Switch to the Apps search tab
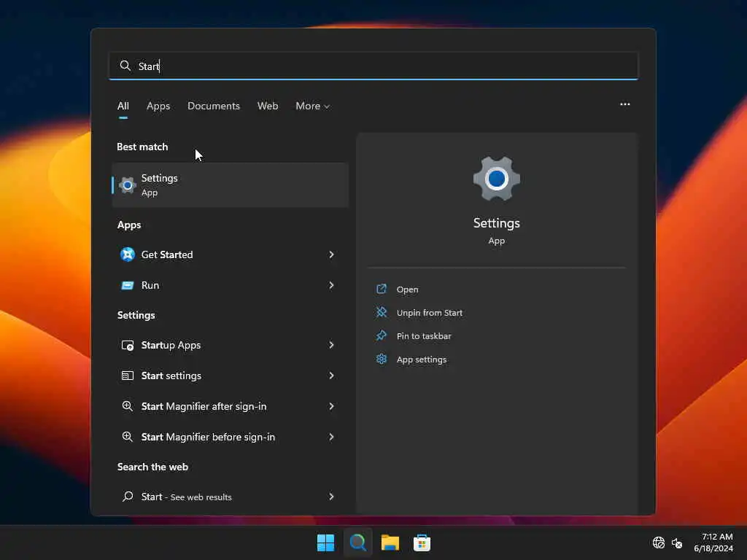Viewport: 747px width, 560px height. coord(158,106)
